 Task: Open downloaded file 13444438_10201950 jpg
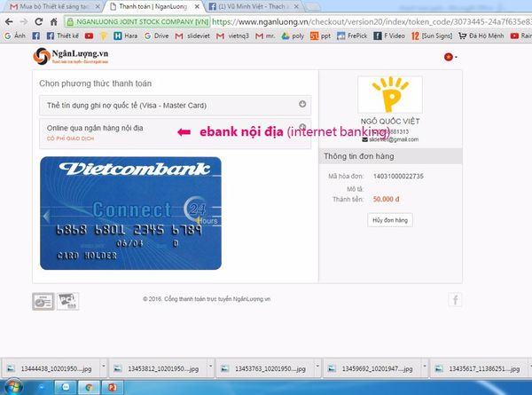pos(51,368)
